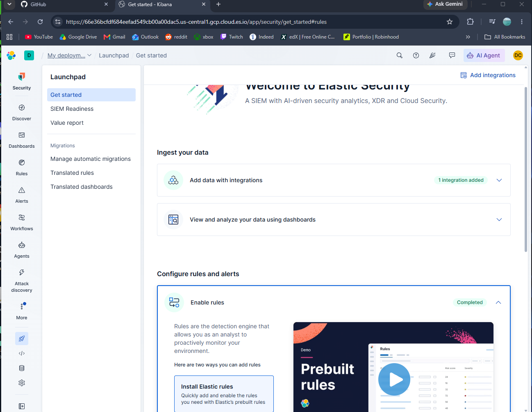
Task: Open the More menu in sidebar
Action: pos(22,311)
